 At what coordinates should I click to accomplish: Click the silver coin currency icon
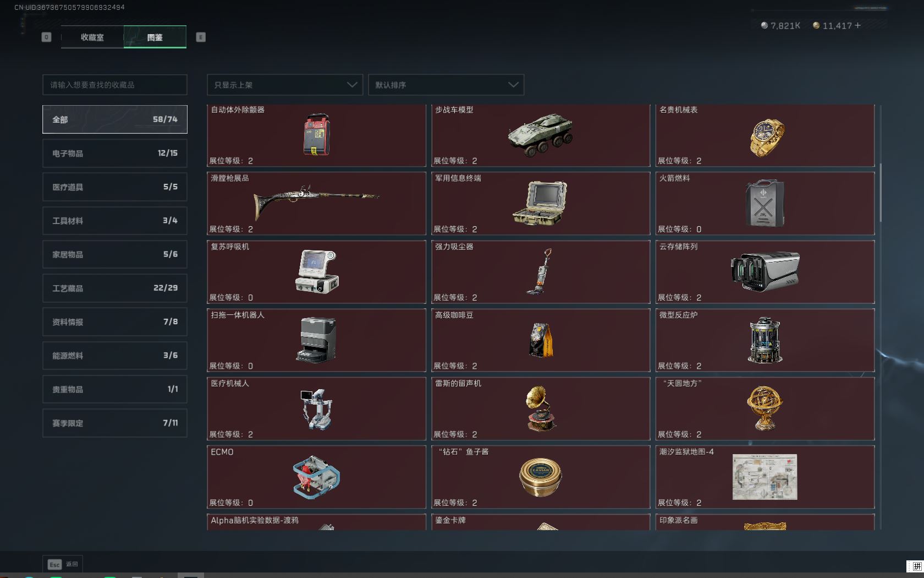pos(764,25)
